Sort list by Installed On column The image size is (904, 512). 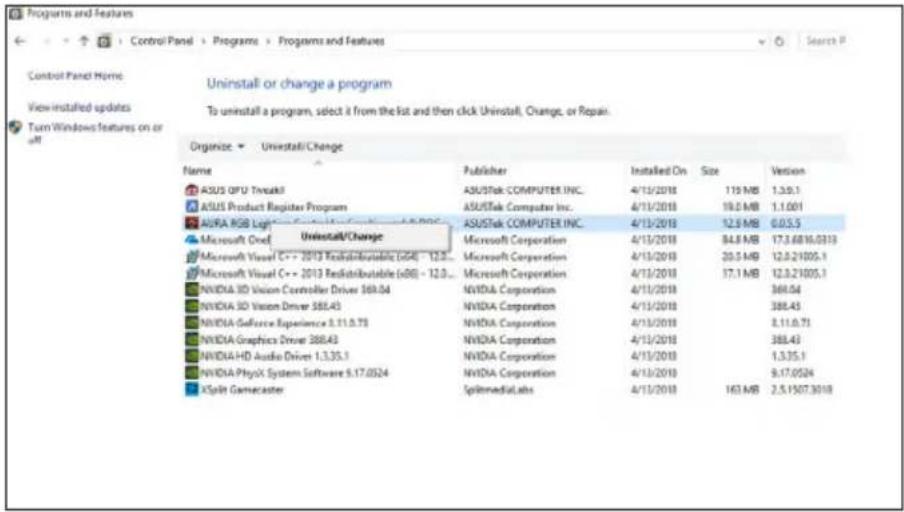658,171
